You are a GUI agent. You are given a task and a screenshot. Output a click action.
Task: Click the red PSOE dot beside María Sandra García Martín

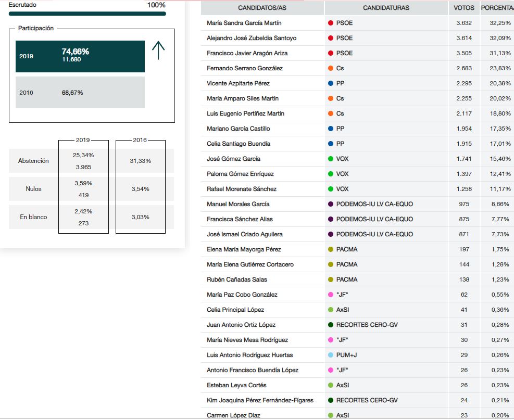click(x=331, y=23)
